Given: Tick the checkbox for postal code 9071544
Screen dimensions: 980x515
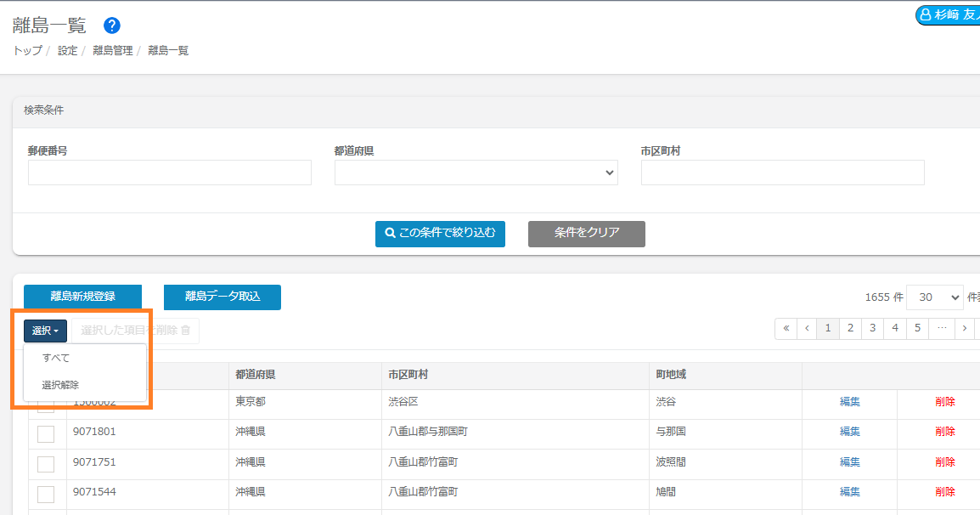Looking at the screenshot, I should [46, 494].
